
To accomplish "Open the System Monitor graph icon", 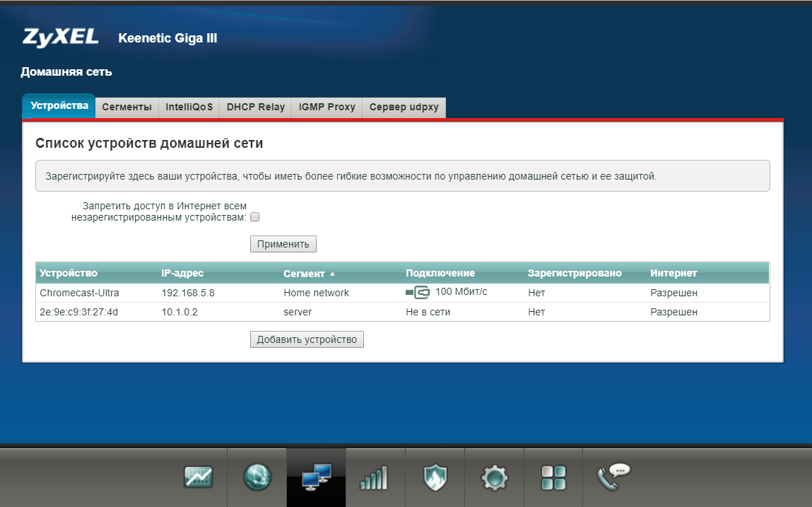I will click(198, 478).
